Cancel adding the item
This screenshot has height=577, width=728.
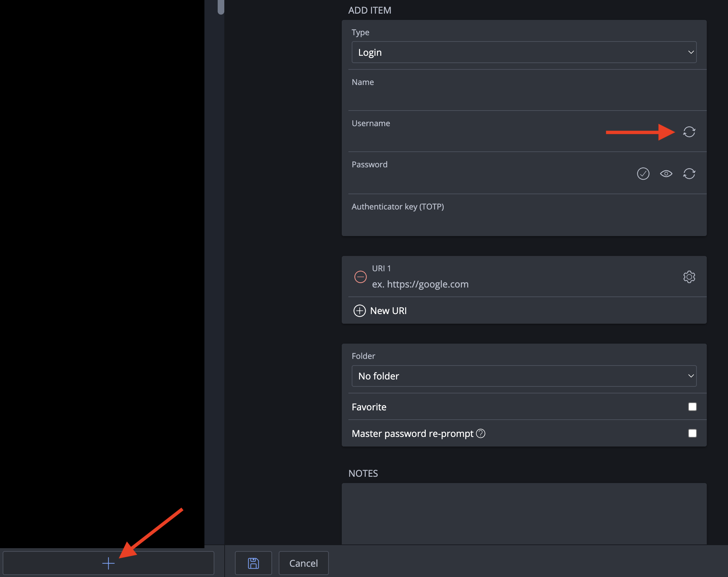click(x=303, y=563)
